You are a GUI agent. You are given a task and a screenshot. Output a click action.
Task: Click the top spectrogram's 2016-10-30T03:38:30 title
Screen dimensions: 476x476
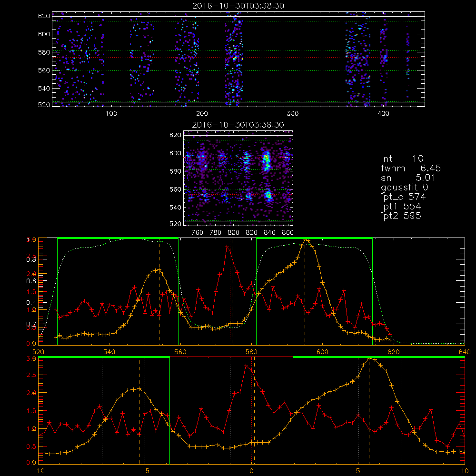coord(238,6)
